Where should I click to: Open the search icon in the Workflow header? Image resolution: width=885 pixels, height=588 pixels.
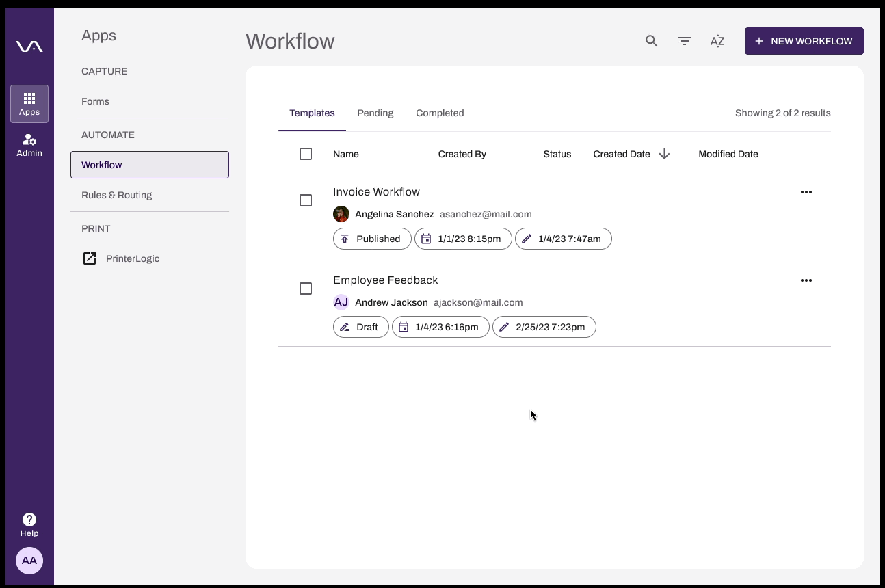(651, 41)
